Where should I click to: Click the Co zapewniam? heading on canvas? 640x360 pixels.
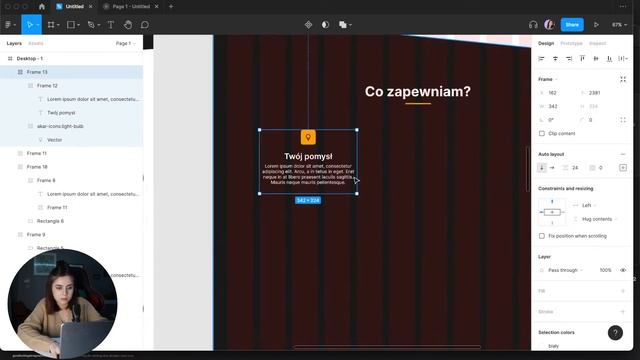pyautogui.click(x=418, y=91)
